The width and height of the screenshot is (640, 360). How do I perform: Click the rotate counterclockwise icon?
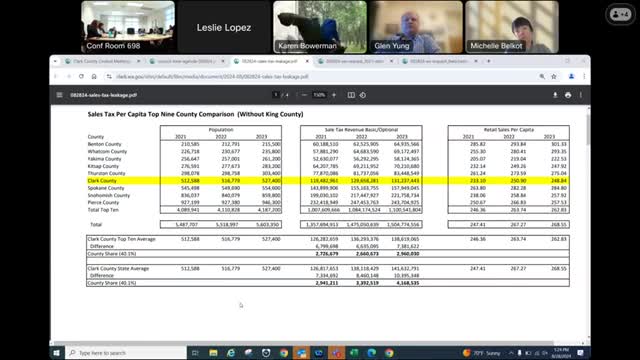pyautogui.click(x=363, y=95)
